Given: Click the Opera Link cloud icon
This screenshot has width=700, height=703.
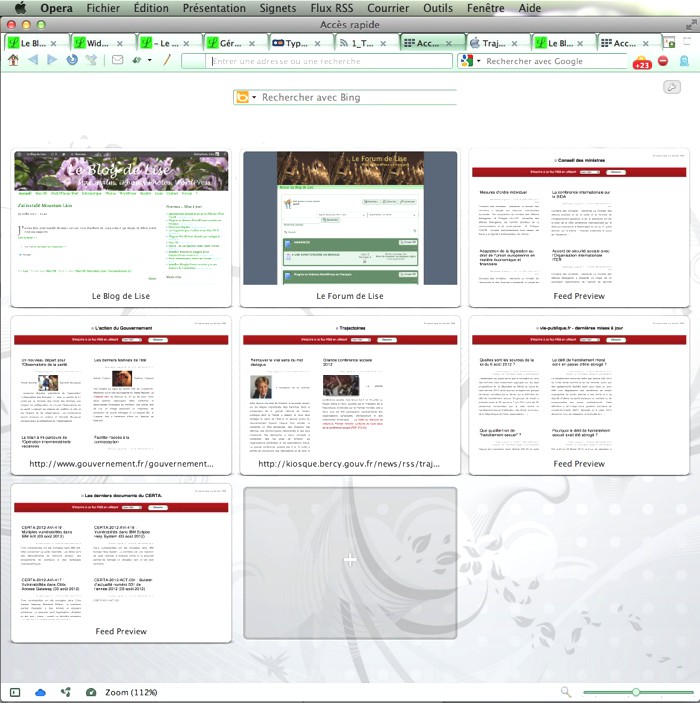Looking at the screenshot, I should point(41,692).
